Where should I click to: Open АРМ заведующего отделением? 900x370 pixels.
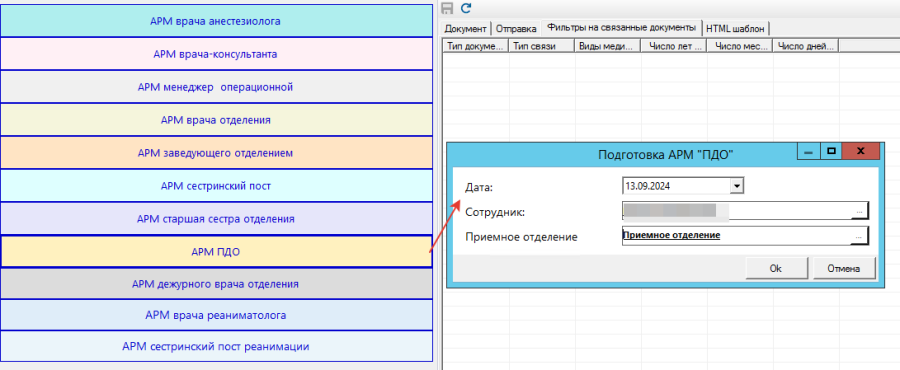point(216,153)
